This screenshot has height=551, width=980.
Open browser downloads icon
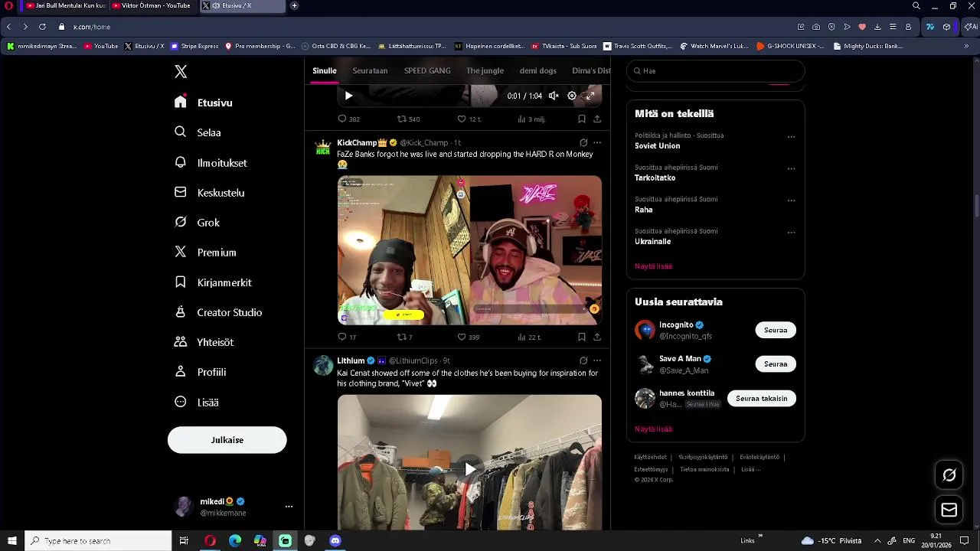tap(877, 26)
